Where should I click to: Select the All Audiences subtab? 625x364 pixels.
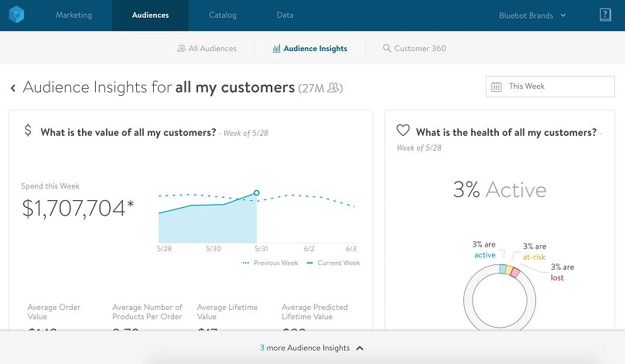point(207,49)
